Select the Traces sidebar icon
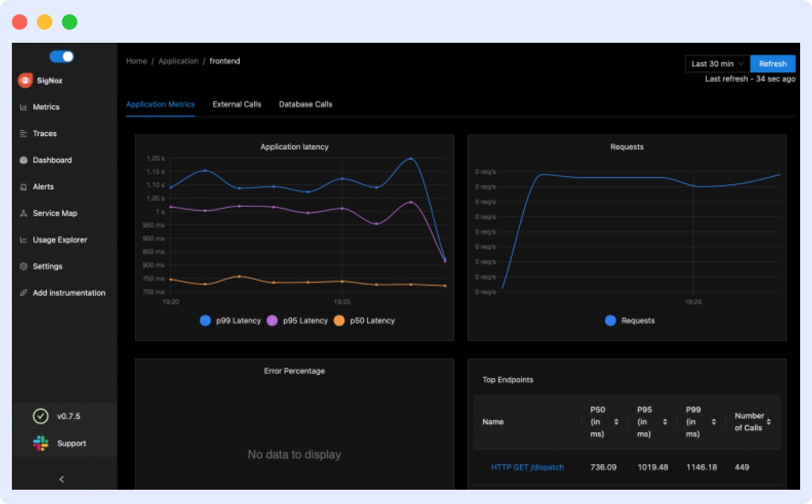 point(24,133)
